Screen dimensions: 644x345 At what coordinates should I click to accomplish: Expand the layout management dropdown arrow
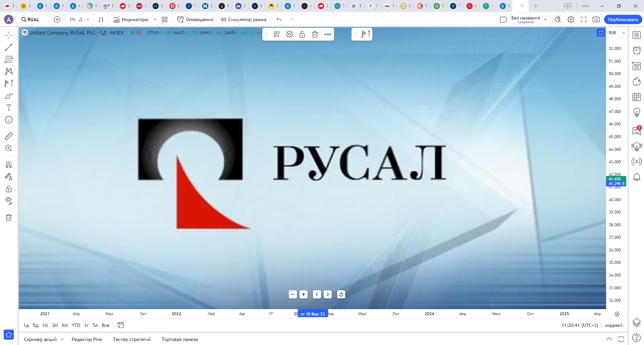[545, 19]
